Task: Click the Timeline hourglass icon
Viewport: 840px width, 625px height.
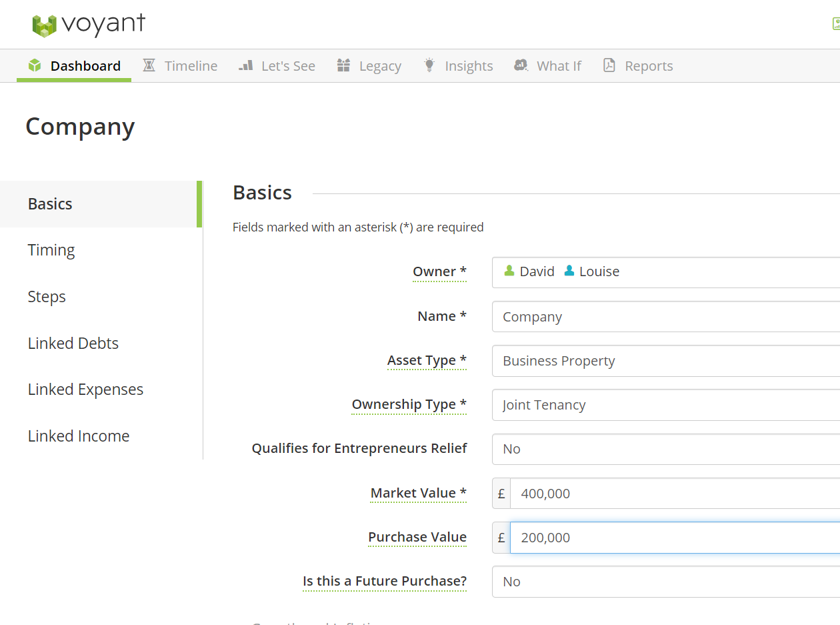Action: coord(149,65)
